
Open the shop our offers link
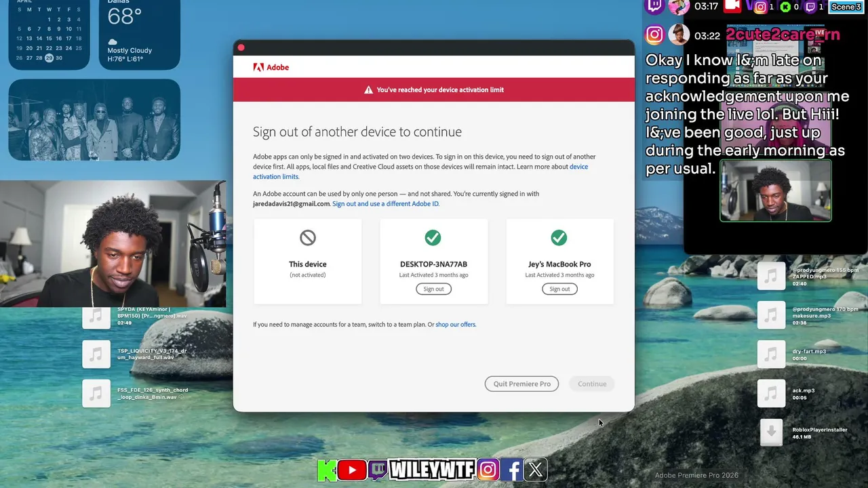point(455,325)
